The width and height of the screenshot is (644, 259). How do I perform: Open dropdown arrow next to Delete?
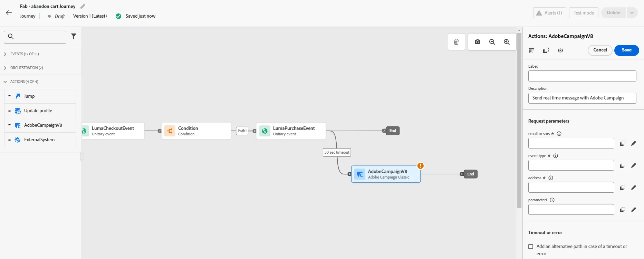pos(632,13)
